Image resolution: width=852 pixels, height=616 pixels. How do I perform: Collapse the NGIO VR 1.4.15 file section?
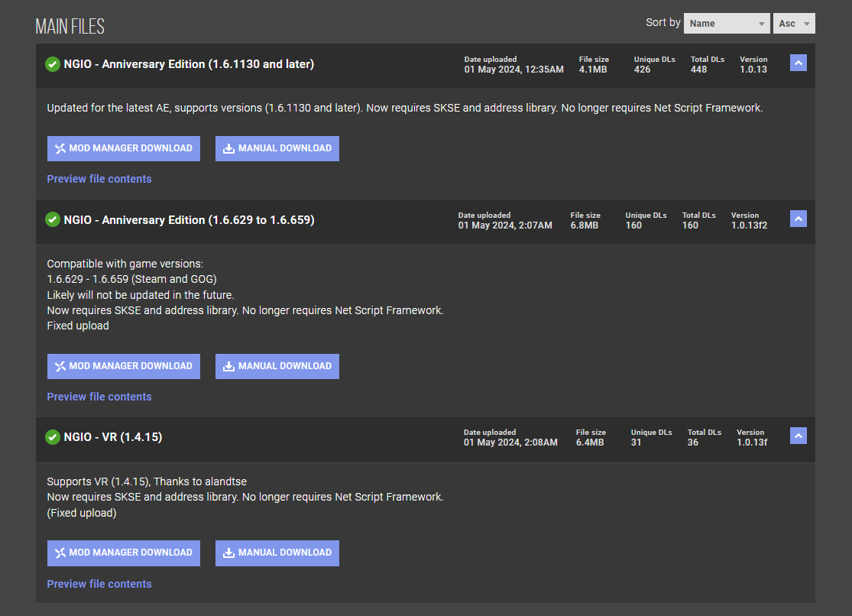point(798,436)
